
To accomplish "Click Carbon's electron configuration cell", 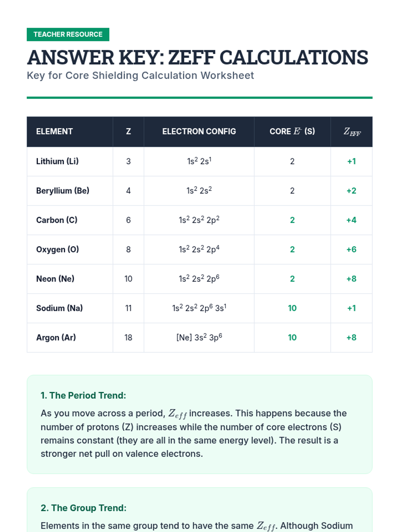I will pos(199,220).
